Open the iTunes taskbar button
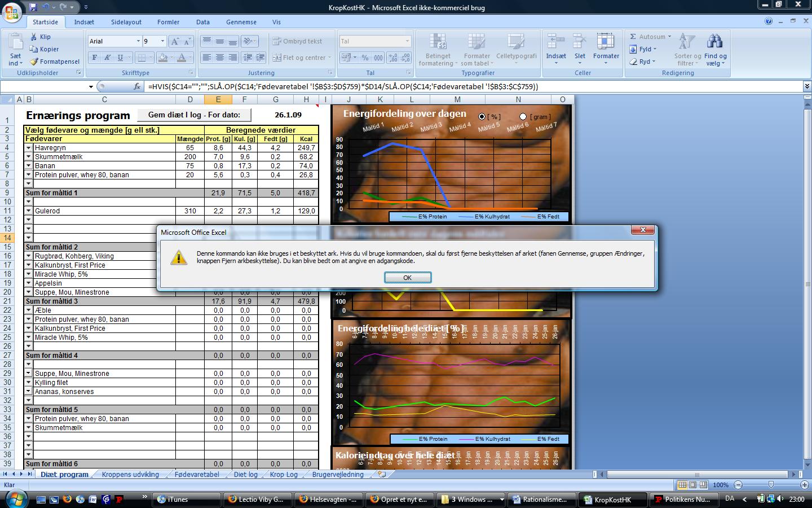 (x=187, y=499)
